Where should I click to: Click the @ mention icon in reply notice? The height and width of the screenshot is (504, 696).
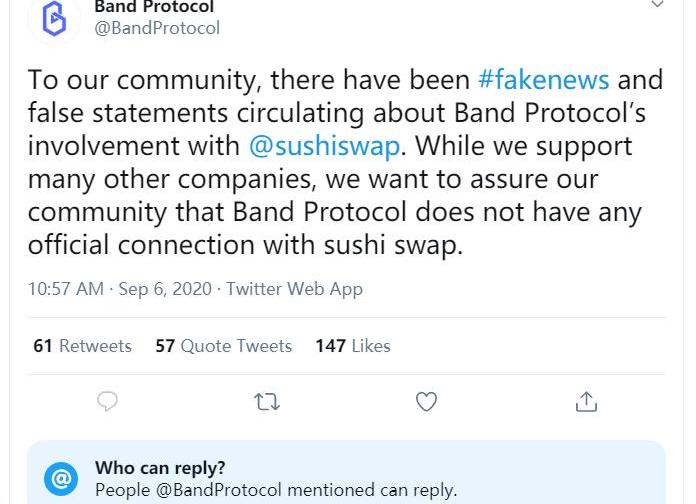click(x=61, y=479)
